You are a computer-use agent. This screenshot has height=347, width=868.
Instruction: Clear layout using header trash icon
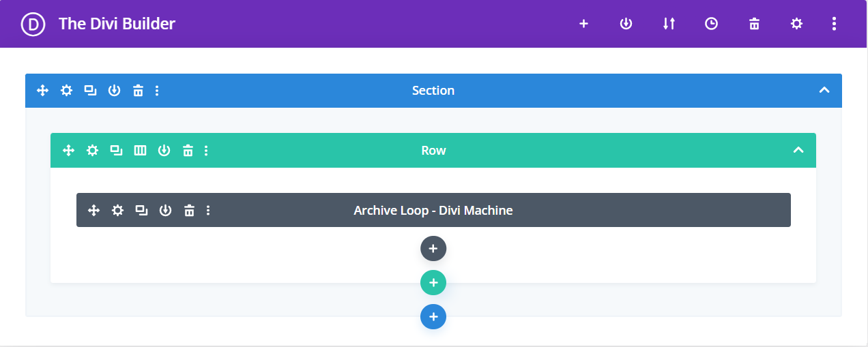point(754,24)
